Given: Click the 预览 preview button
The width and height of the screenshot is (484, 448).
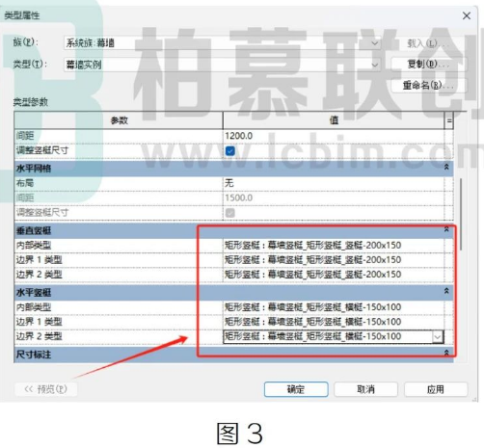Looking at the screenshot, I should pyautogui.click(x=45, y=389).
